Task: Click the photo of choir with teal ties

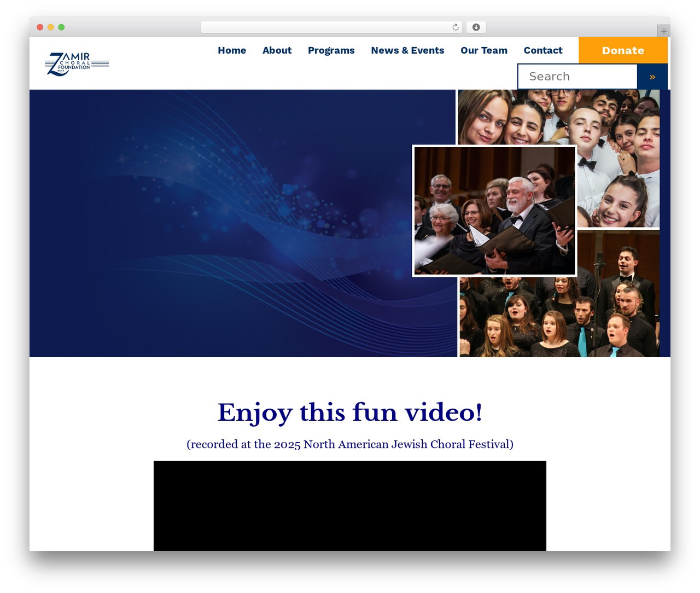Action: (x=559, y=317)
